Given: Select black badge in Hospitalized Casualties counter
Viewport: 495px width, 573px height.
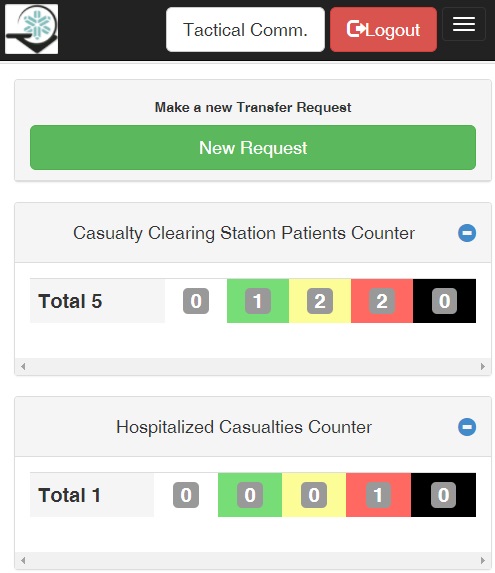Looking at the screenshot, I should (443, 495).
